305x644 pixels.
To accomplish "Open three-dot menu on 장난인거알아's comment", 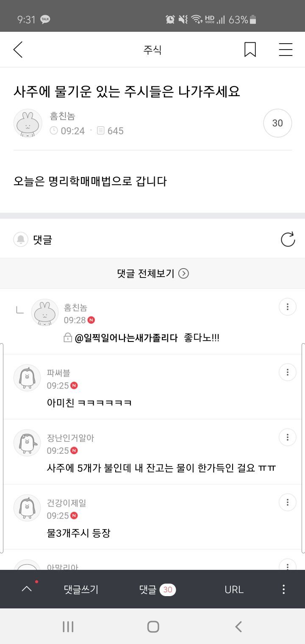I will (x=287, y=437).
